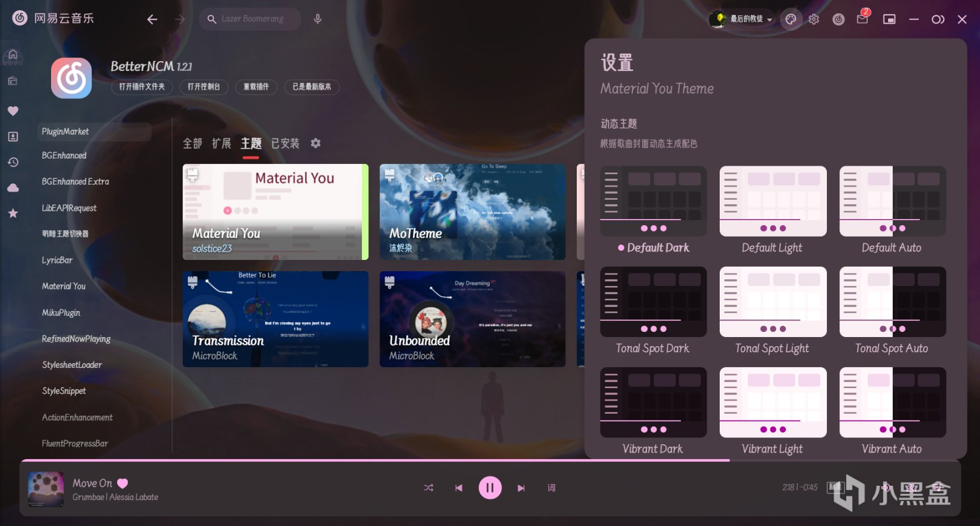Screen dimensions: 980x526
Task: Pause the current song
Action: [490, 487]
